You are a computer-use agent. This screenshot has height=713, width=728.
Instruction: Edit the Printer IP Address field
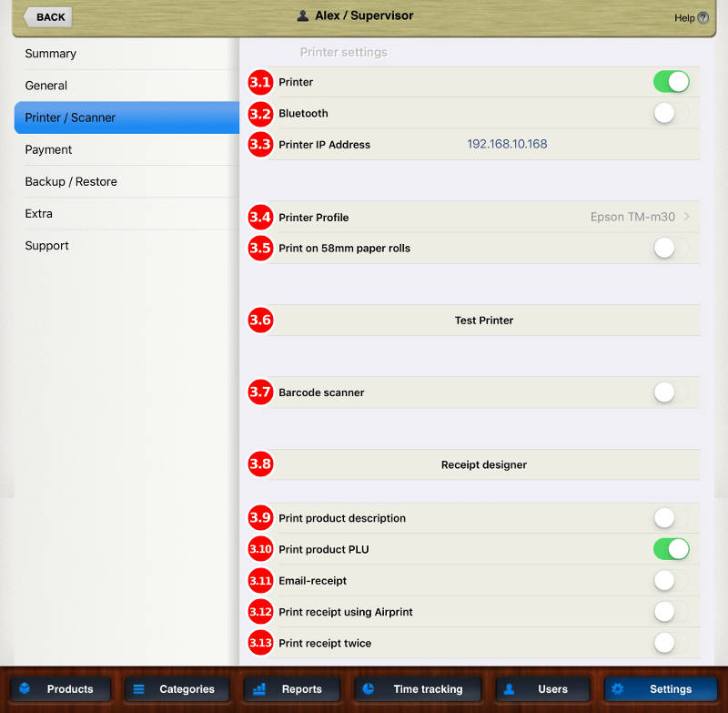507,144
